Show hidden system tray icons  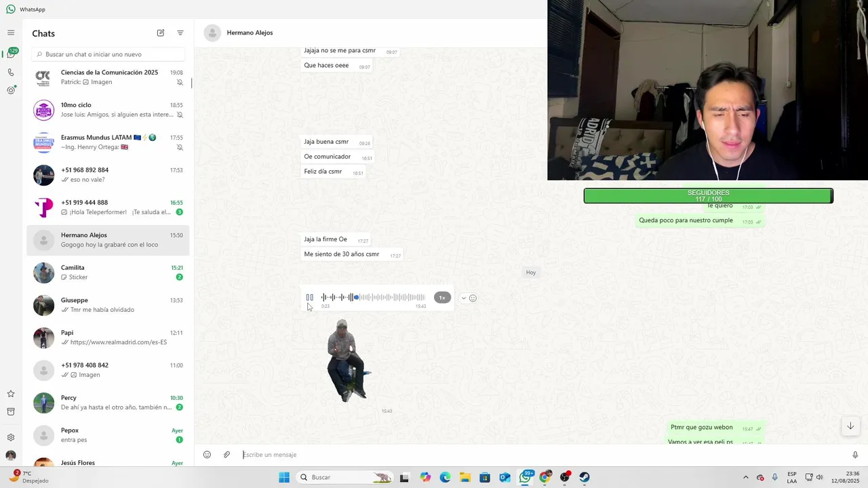746,477
